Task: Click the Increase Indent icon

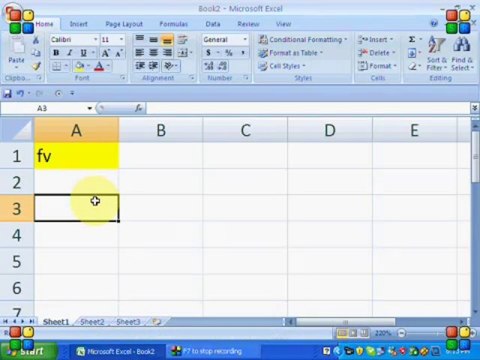Action: tap(153, 66)
